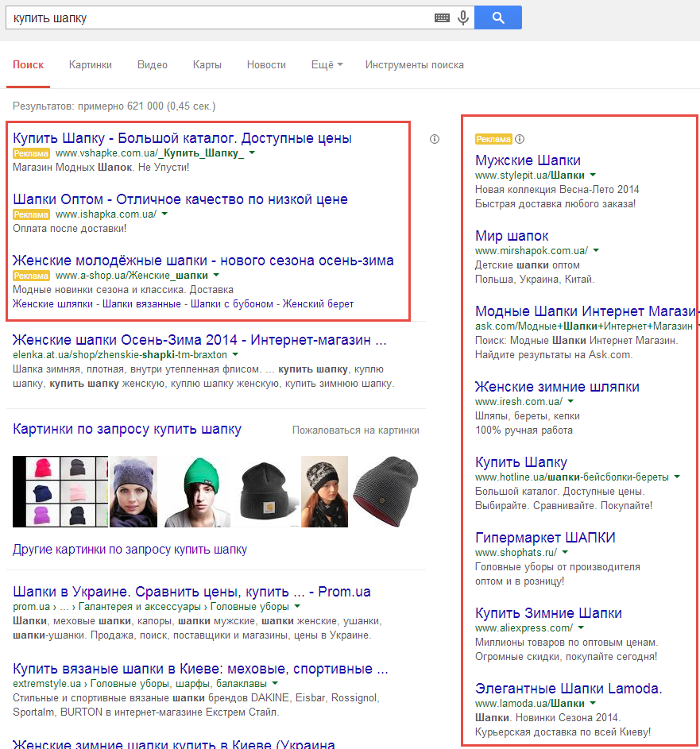This screenshot has width=700, height=749.
Task: Expand the Ещё dropdown menu
Action: pyautogui.click(x=327, y=65)
